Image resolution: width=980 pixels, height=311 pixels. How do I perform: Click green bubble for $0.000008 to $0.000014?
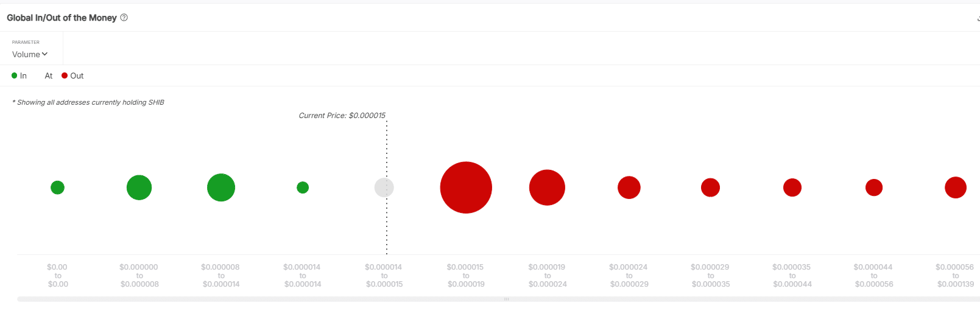[221, 187]
